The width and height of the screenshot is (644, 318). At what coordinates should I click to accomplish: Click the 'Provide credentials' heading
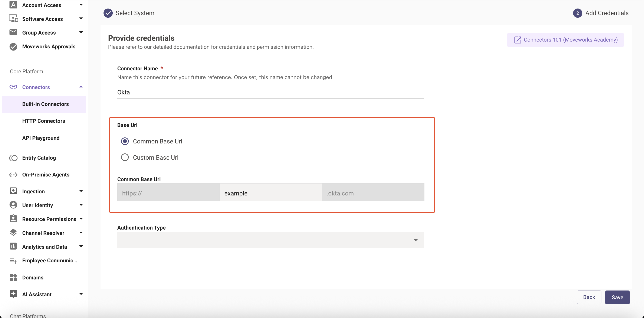141,38
